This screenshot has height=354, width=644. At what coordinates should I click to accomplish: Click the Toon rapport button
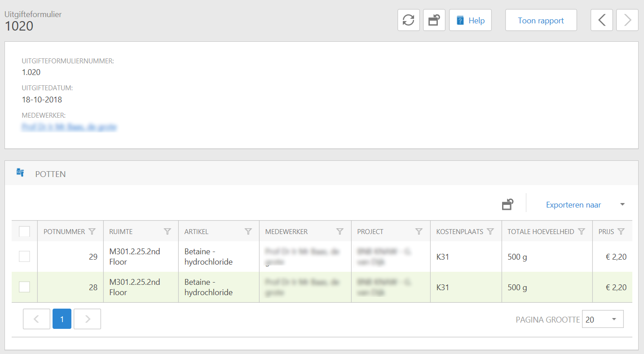541,20
